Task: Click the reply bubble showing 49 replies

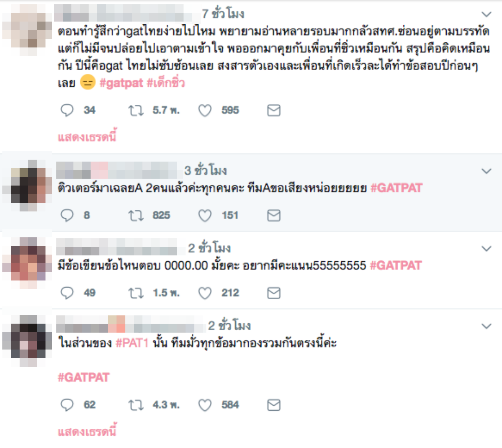Action: (x=67, y=293)
